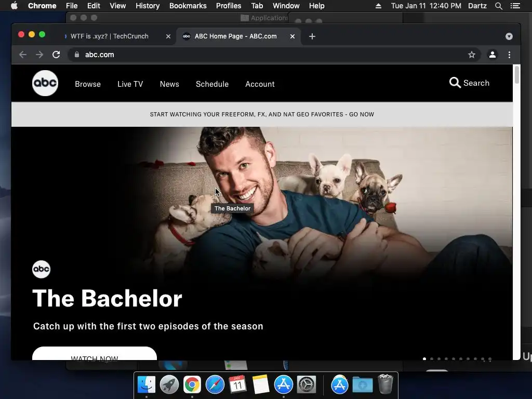The width and height of the screenshot is (532, 399).
Task: Open the Trash in the Dock
Action: tap(385, 384)
